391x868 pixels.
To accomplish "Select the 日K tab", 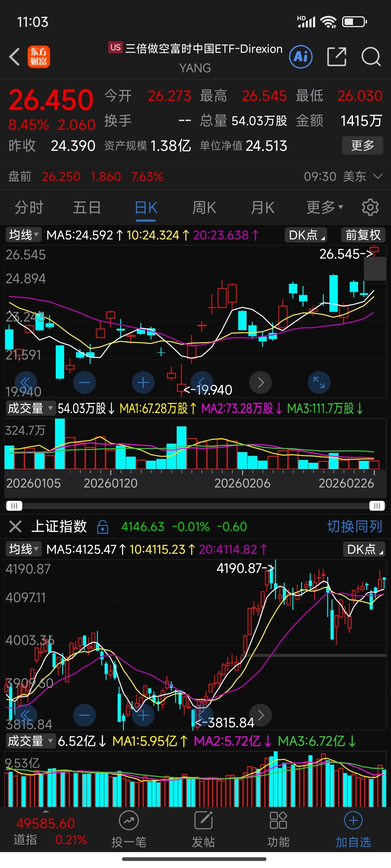I will [x=146, y=208].
